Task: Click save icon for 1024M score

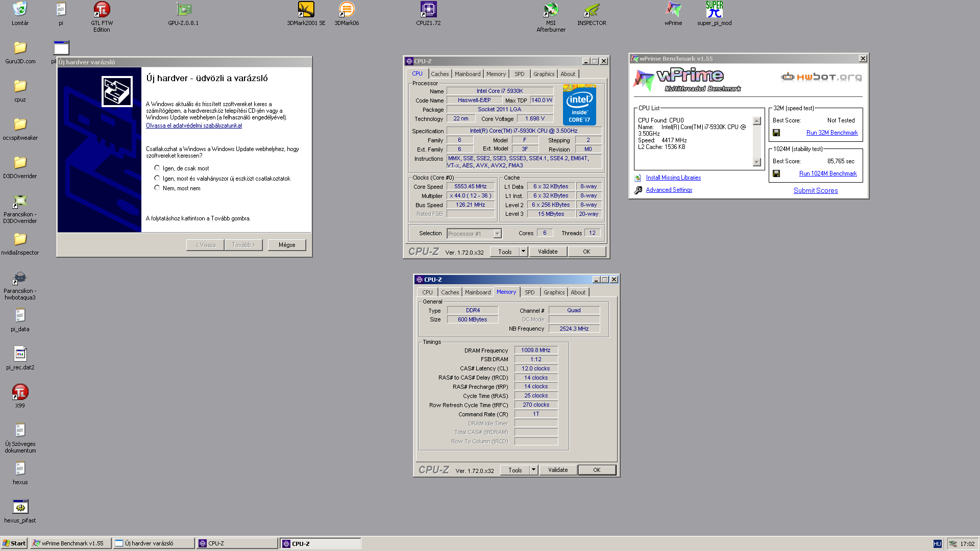Action: [776, 173]
